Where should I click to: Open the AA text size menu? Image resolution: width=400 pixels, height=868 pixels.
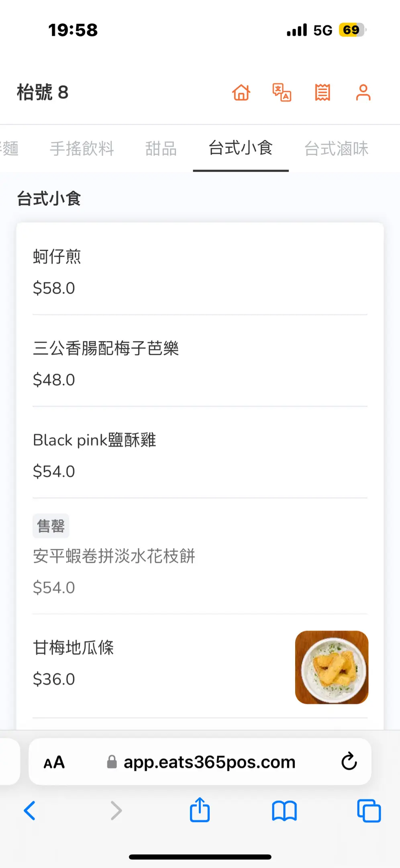click(54, 762)
